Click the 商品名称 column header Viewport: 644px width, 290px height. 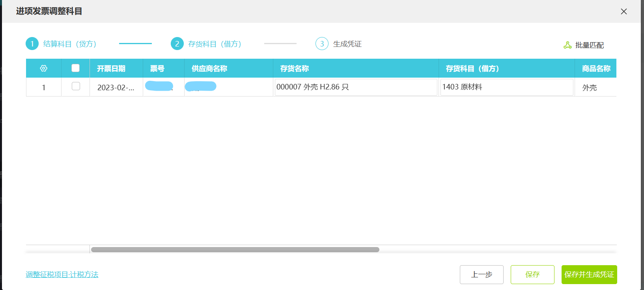pos(596,68)
